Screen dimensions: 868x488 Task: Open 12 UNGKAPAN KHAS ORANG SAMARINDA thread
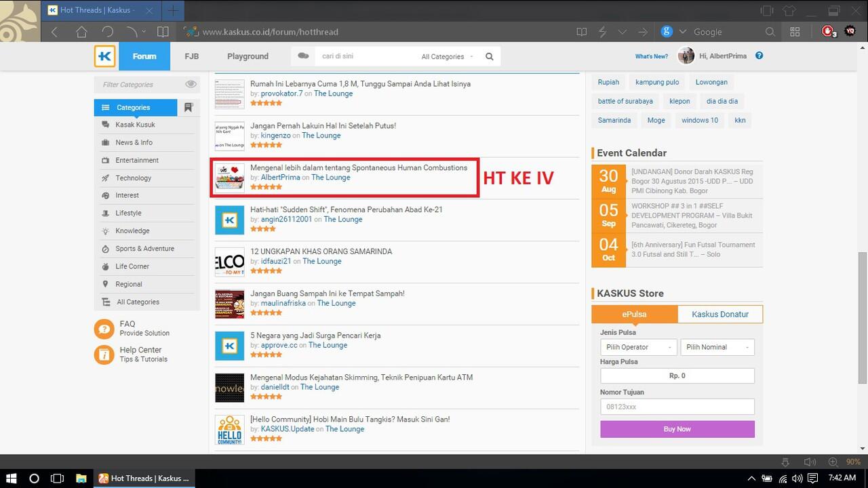point(321,251)
